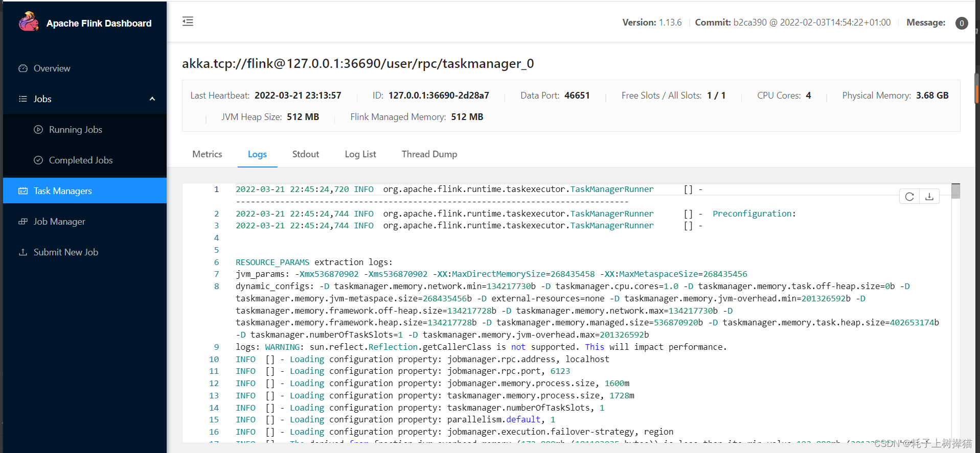Click the Apache Flink squirrel logo
This screenshot has width=980, height=453.
point(29,22)
